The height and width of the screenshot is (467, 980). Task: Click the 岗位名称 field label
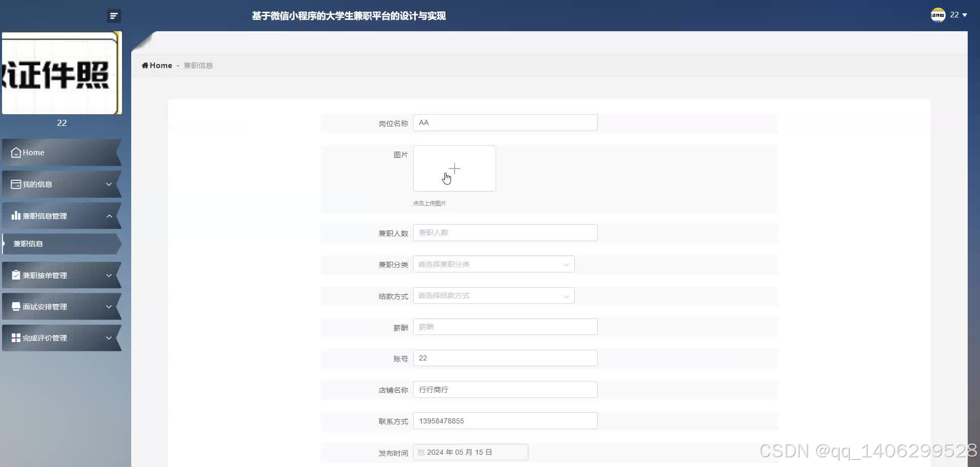pyautogui.click(x=393, y=123)
